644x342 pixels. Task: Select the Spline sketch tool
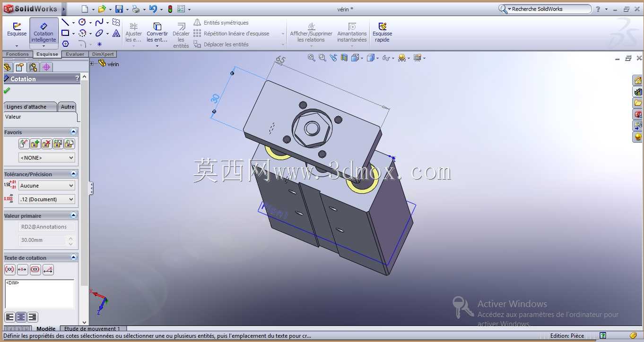click(99, 22)
